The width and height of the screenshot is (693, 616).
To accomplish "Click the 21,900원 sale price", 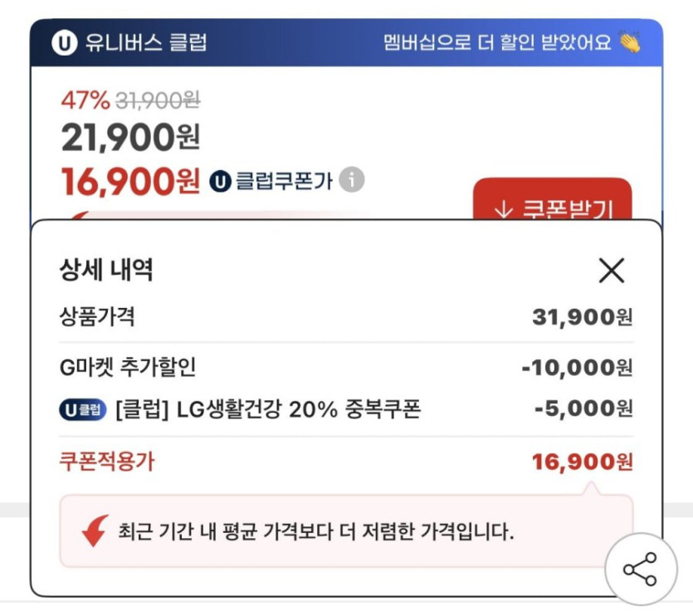I will pos(130,136).
